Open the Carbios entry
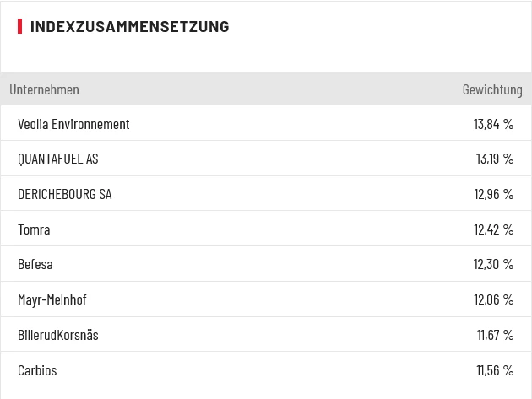Screen dimensions: 532x399 point(37,370)
